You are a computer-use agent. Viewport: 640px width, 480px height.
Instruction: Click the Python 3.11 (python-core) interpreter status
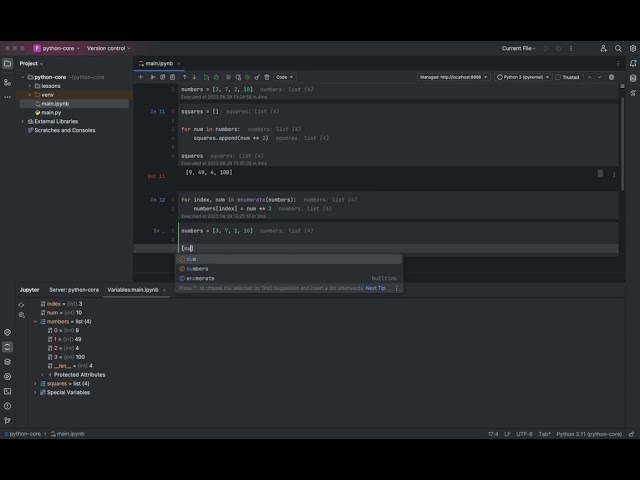(589, 434)
